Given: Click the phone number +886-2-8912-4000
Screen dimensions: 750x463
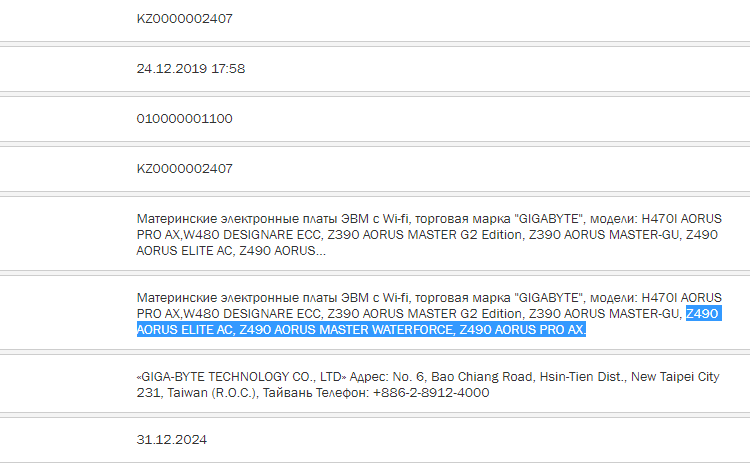Looking at the screenshot, I should tap(431, 393).
